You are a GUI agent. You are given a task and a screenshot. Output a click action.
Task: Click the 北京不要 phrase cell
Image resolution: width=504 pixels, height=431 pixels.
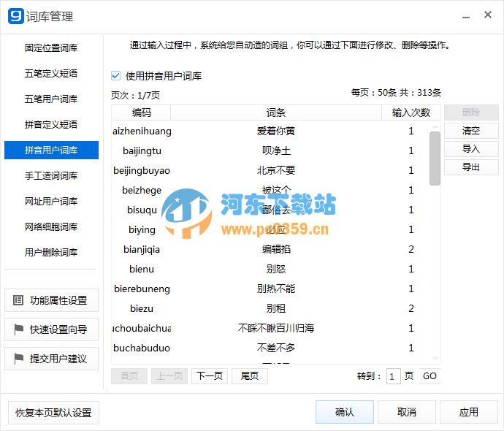276,170
